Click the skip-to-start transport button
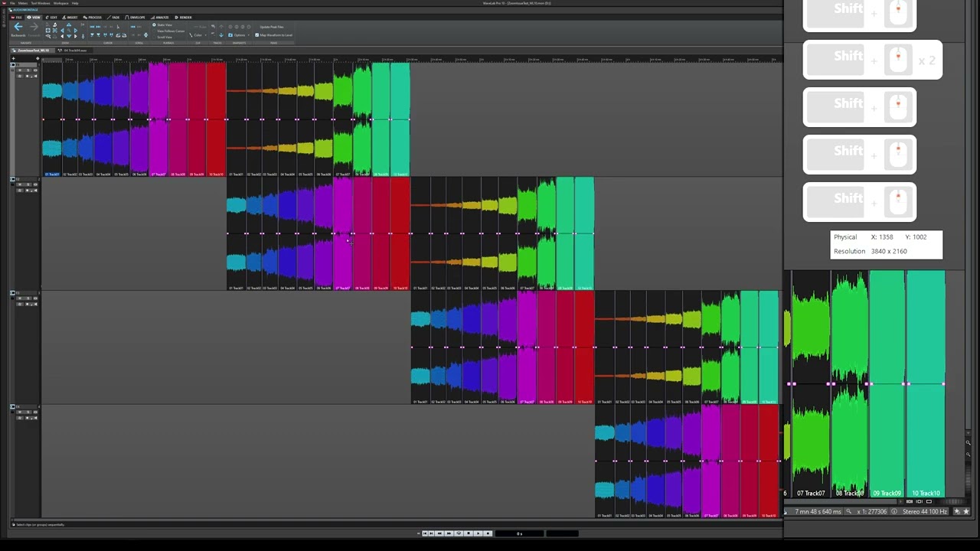The height and width of the screenshot is (551, 980). pyautogui.click(x=425, y=533)
